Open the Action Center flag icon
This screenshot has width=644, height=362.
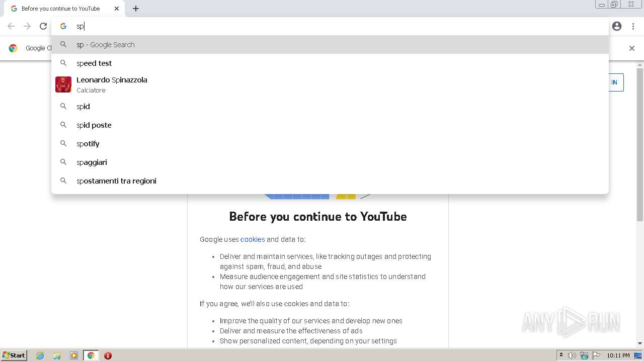596,355
